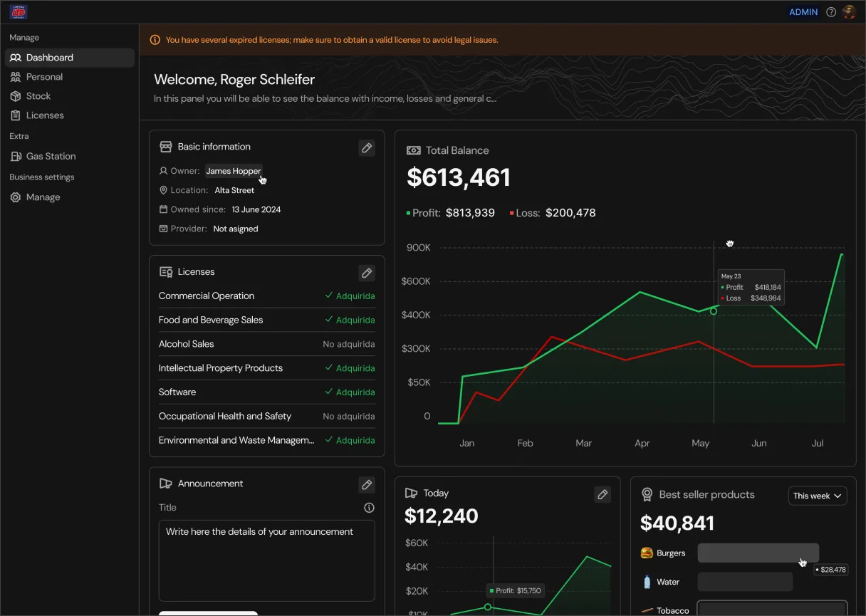Click the Alcohol Sales license row
Image resolution: width=866 pixels, height=616 pixels.
pos(266,344)
